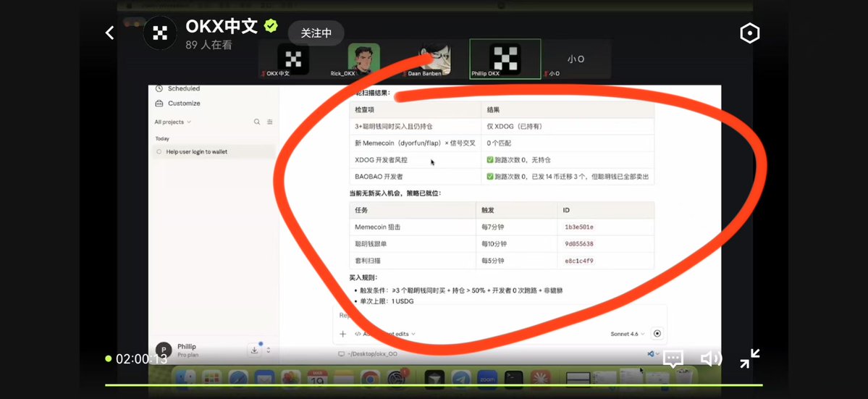Screen dimensions: 868x399
Task: Open Launchpad in the Dock
Action: click(x=211, y=379)
